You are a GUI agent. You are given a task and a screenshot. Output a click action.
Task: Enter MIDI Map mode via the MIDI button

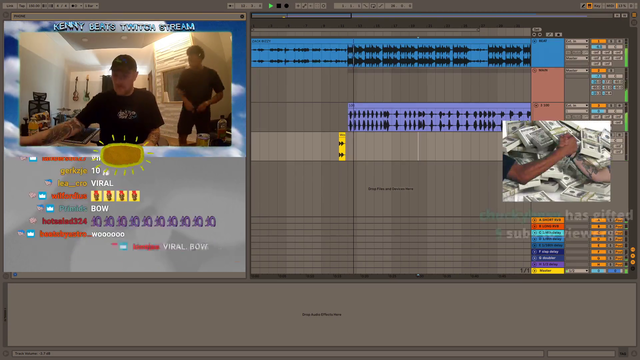[610, 6]
